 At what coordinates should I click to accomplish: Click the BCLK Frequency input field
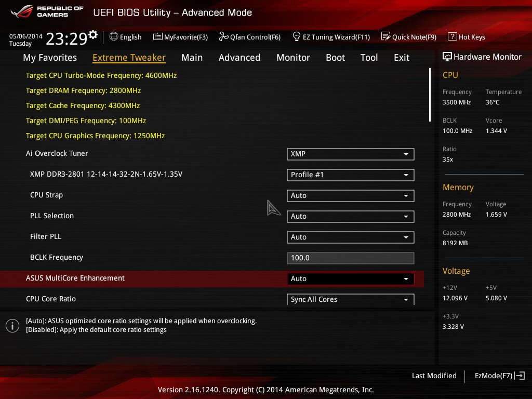[351, 258]
